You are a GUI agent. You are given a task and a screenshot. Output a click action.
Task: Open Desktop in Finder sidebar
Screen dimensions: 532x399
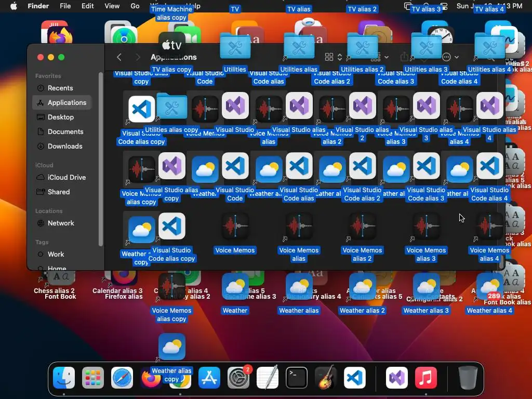(62, 117)
